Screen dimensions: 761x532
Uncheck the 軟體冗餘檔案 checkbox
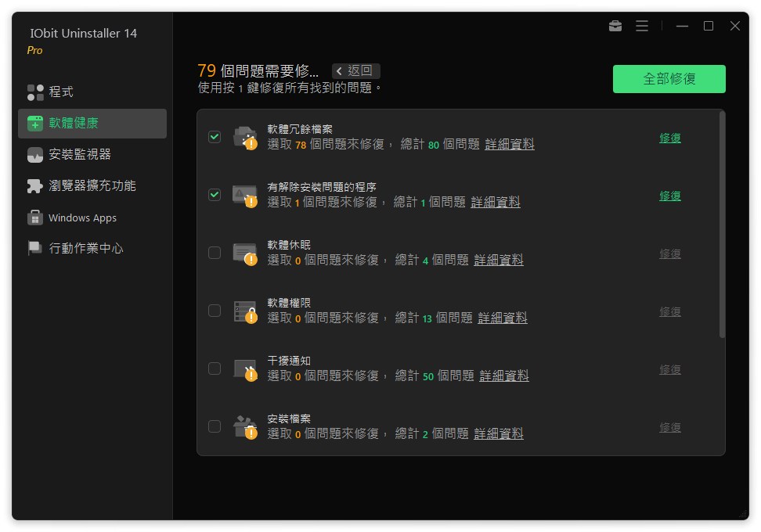pos(215,137)
